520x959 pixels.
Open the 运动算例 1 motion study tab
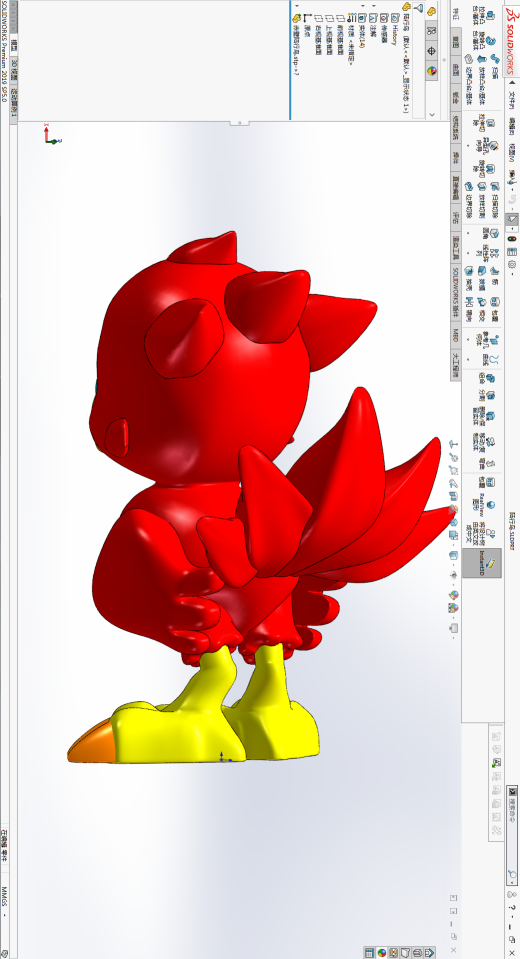click(13, 104)
